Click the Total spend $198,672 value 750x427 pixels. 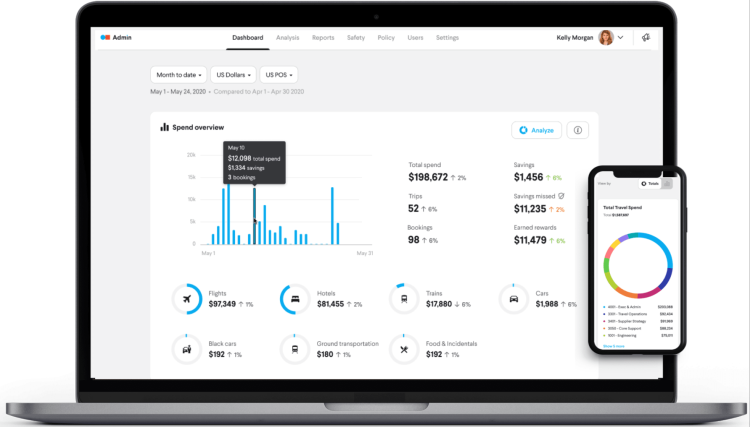(x=428, y=177)
